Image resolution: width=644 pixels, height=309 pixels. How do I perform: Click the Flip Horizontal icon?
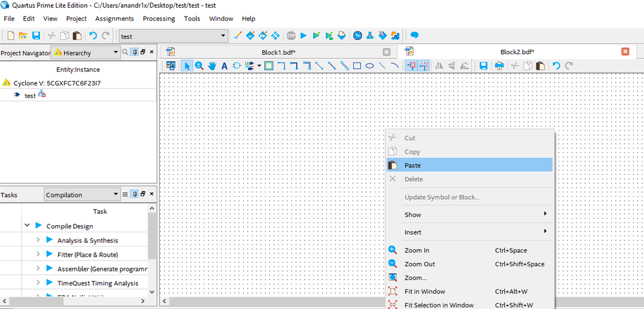439,66
